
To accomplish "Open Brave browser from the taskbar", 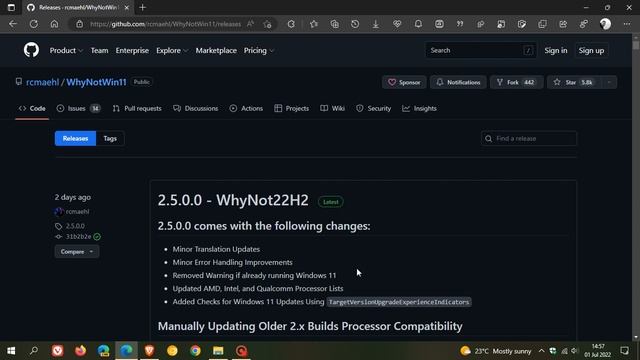I will click(x=149, y=351).
